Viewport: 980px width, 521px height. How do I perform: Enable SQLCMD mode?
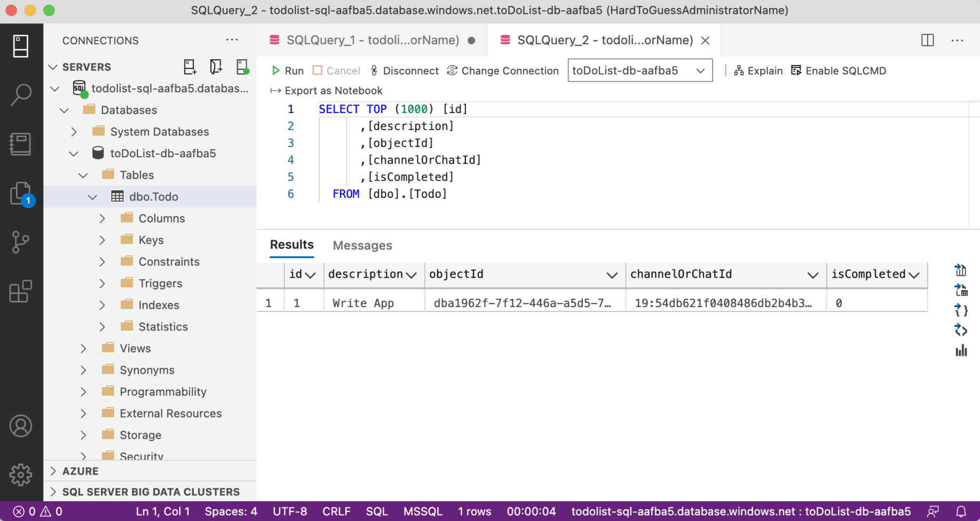[838, 71]
